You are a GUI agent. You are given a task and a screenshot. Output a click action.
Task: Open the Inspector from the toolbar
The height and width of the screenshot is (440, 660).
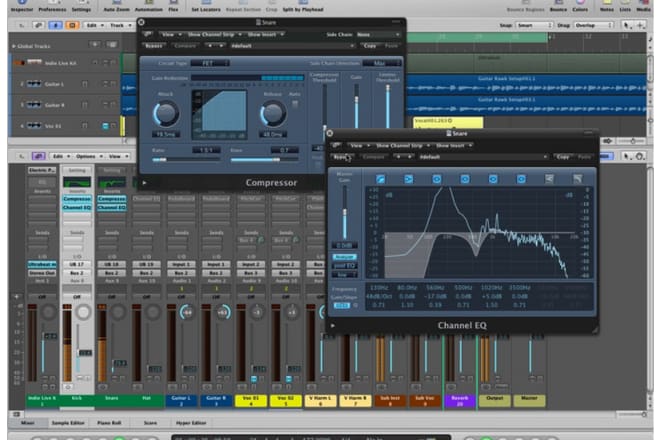click(x=21, y=6)
